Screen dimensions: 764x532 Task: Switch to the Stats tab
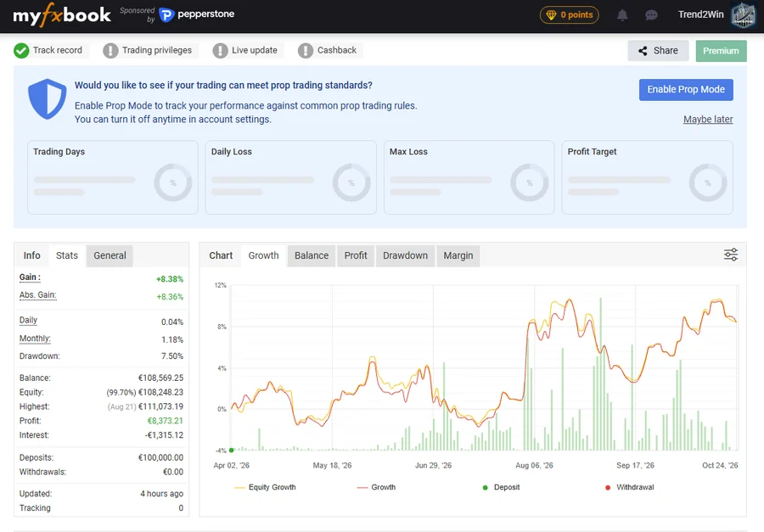tap(67, 255)
